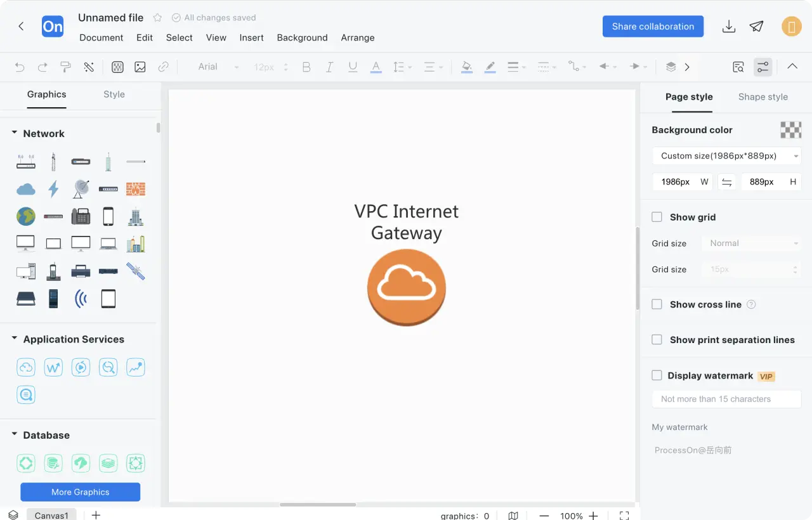Collapse the Database section
This screenshot has height=520, width=812.
pyautogui.click(x=15, y=435)
